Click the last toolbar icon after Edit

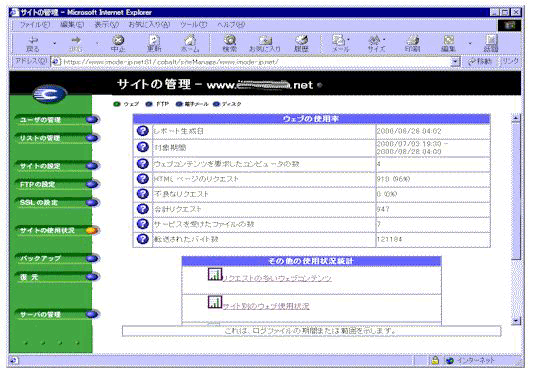[491, 44]
